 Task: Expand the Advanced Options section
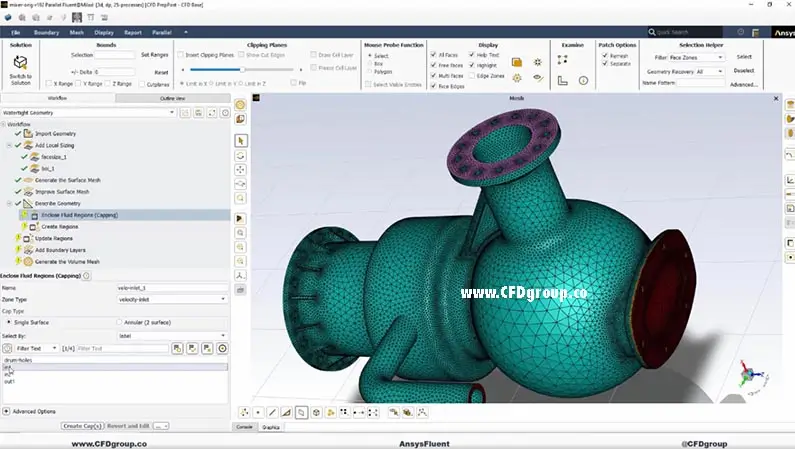[29, 411]
